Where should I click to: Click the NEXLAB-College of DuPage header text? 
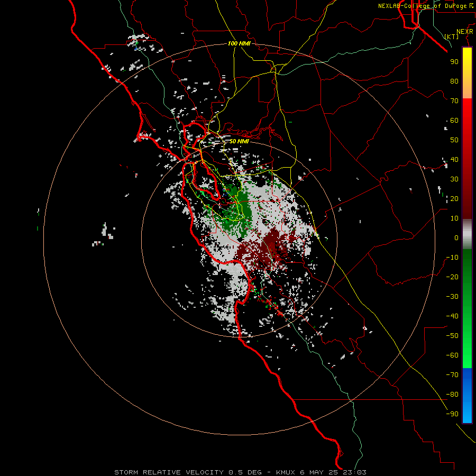422,6
